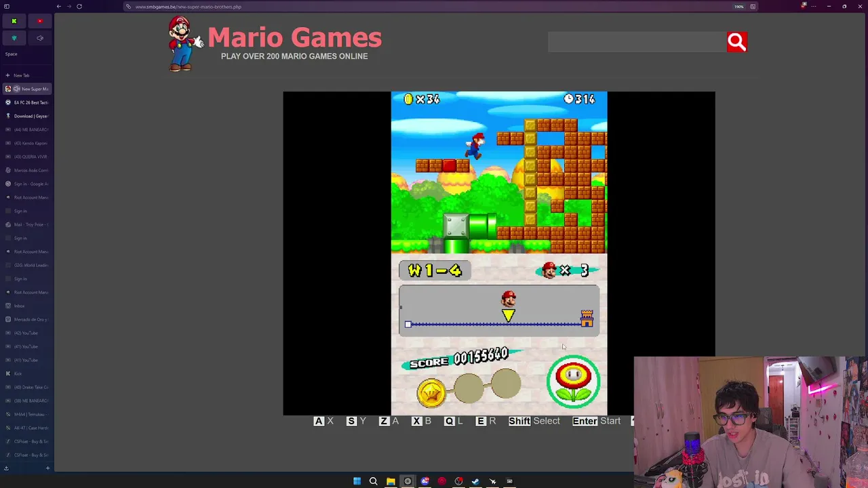Screen dimensions: 868x488
Task: Click the collected Star Coin
Action: (432, 392)
